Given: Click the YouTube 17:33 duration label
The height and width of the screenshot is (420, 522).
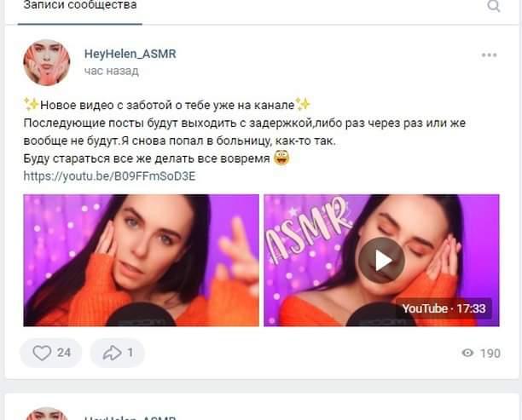Looking at the screenshot, I should [x=444, y=308].
